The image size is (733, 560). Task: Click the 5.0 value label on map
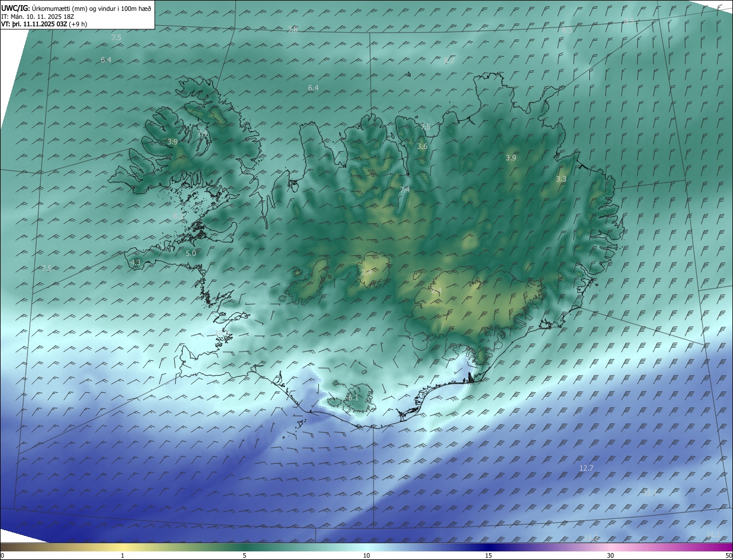(191, 253)
